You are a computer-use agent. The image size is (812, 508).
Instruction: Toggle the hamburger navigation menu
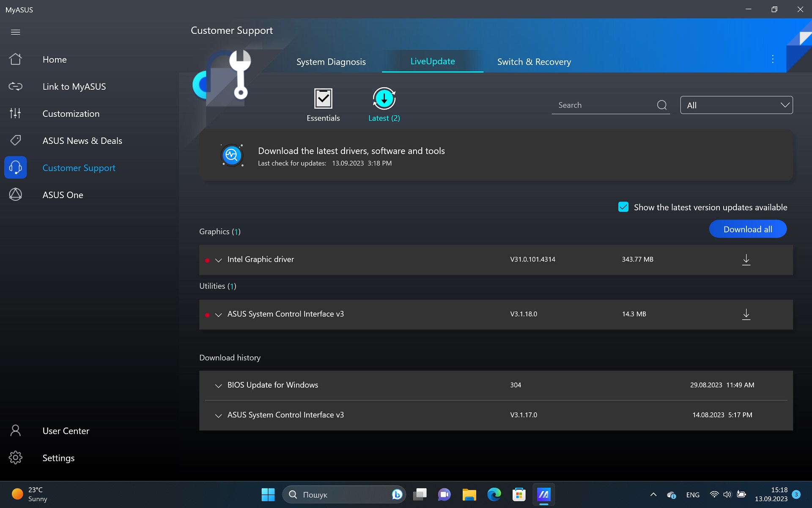click(16, 32)
